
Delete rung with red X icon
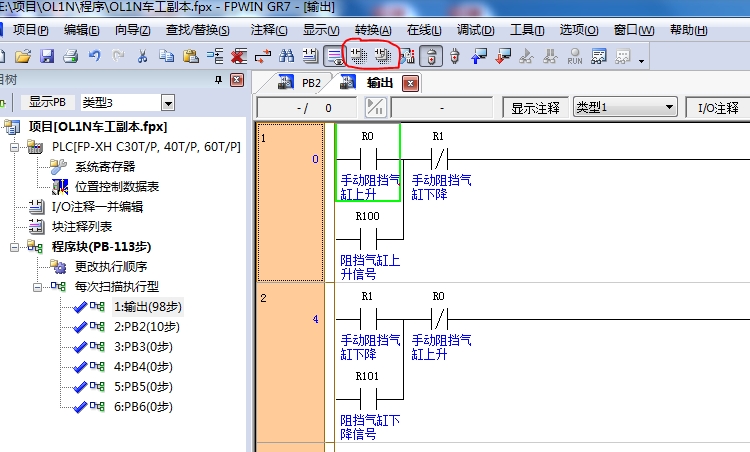click(x=239, y=56)
